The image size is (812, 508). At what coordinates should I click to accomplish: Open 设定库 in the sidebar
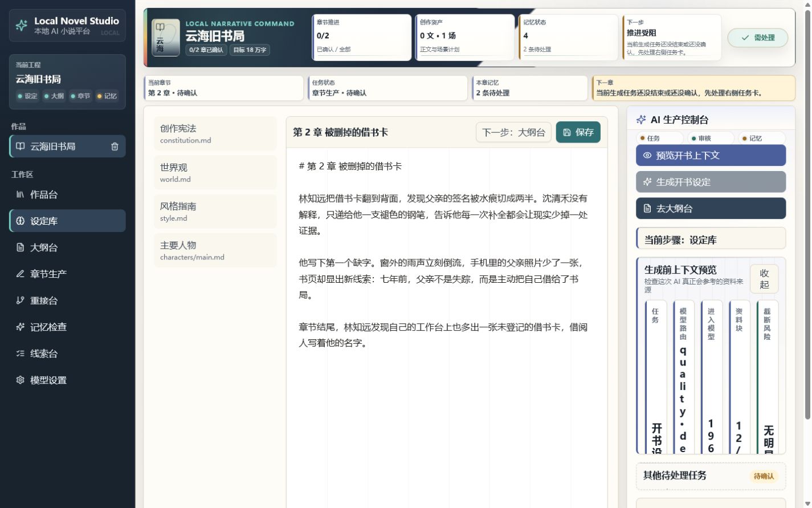pos(67,221)
